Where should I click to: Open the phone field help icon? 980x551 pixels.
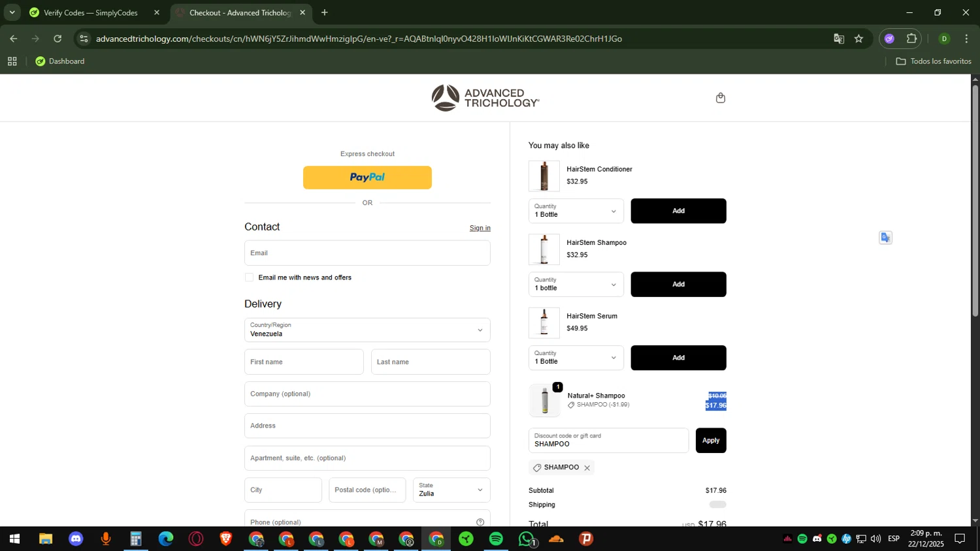tap(480, 522)
